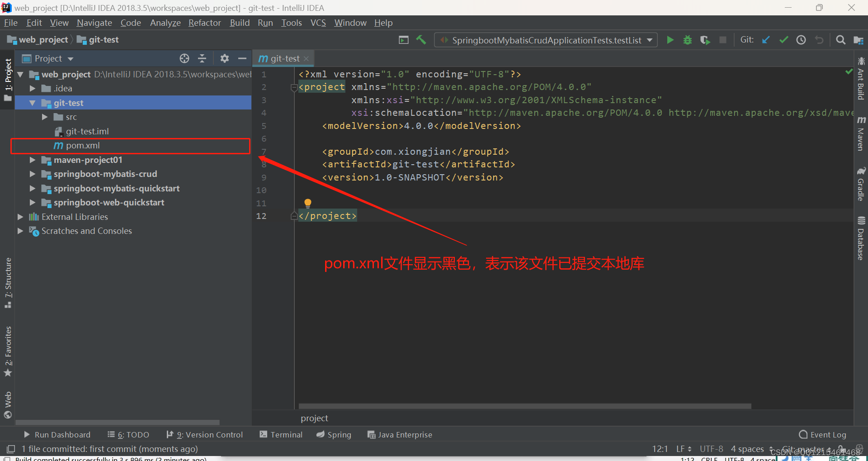Open Maven tool window on right sidebar
This screenshot has height=461, width=868.
(x=861, y=133)
